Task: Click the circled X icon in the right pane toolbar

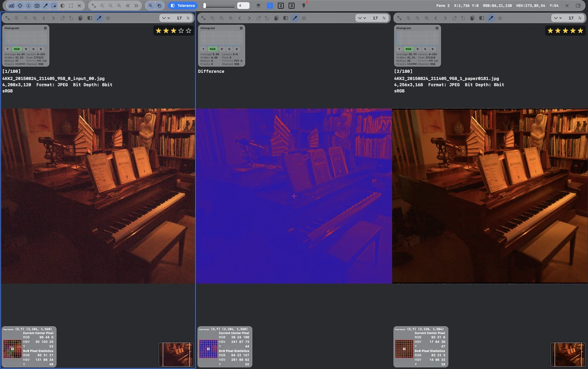Action: (500, 18)
